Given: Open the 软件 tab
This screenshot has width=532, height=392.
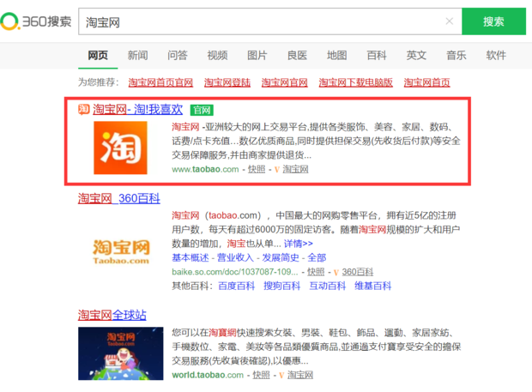Looking at the screenshot, I should point(496,55).
